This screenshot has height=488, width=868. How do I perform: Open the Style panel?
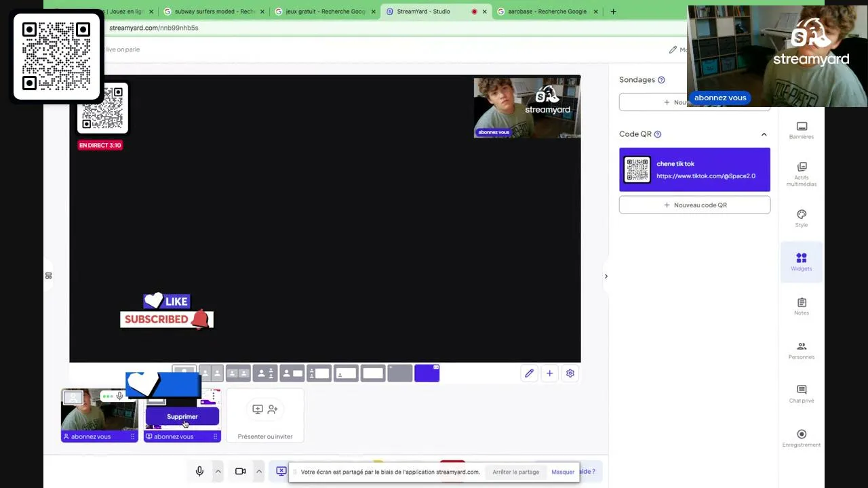coord(802,218)
